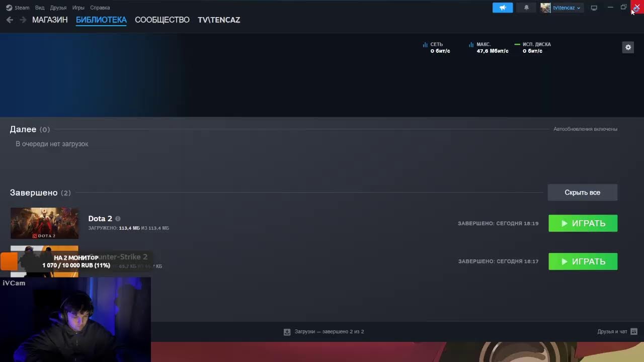This screenshot has height=362, width=644.
Task: Click the Скрыть все button
Action: pyautogui.click(x=583, y=193)
